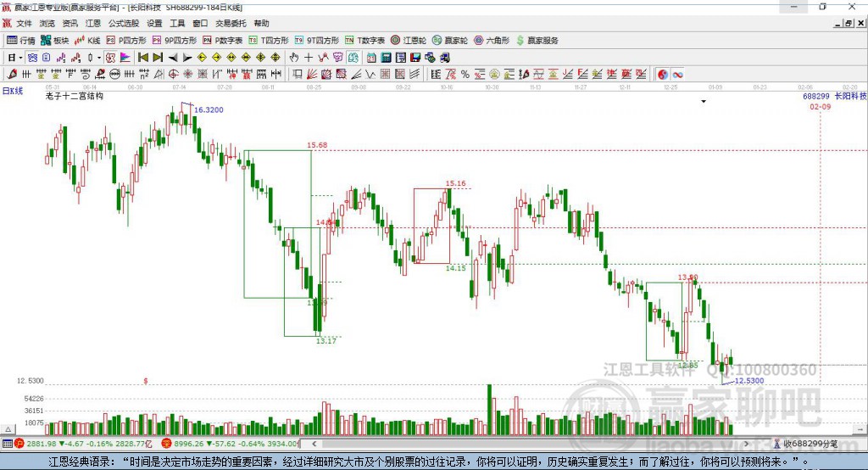
Task: Open the T数字表 time table
Action: tap(364, 41)
